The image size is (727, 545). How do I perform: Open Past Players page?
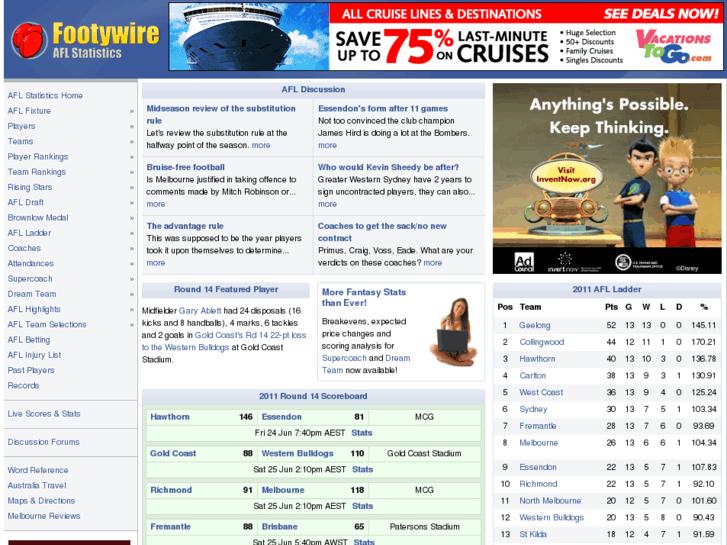(x=31, y=370)
